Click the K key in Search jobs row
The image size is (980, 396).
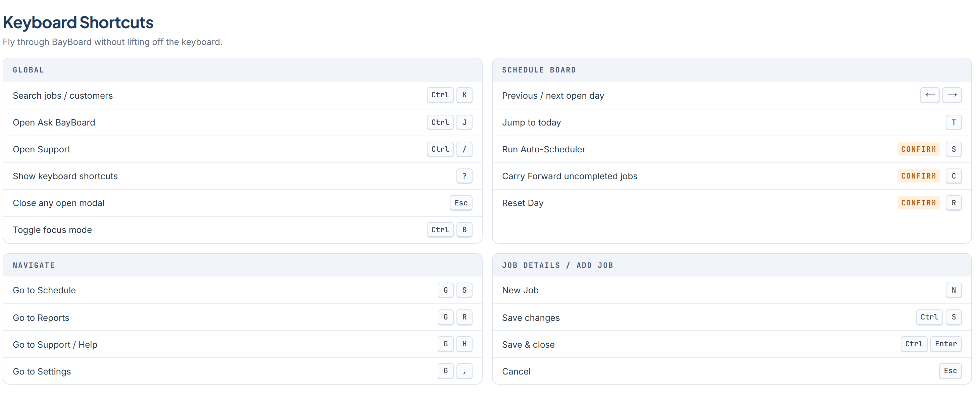464,95
